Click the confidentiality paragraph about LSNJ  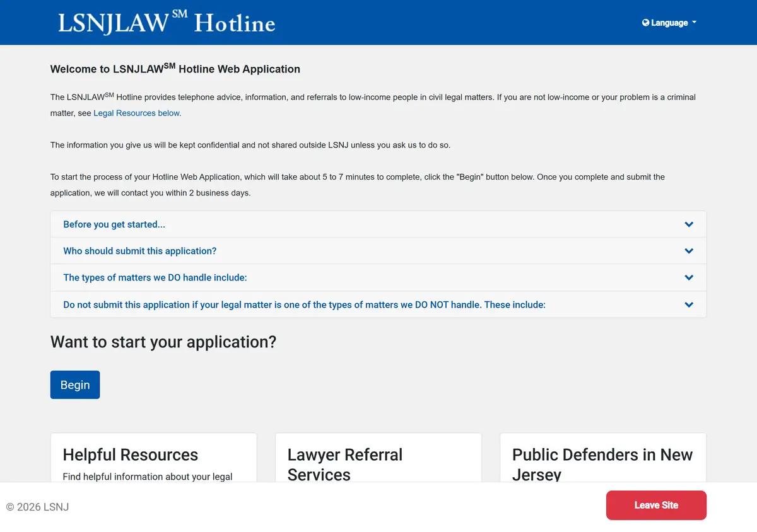pyautogui.click(x=250, y=145)
